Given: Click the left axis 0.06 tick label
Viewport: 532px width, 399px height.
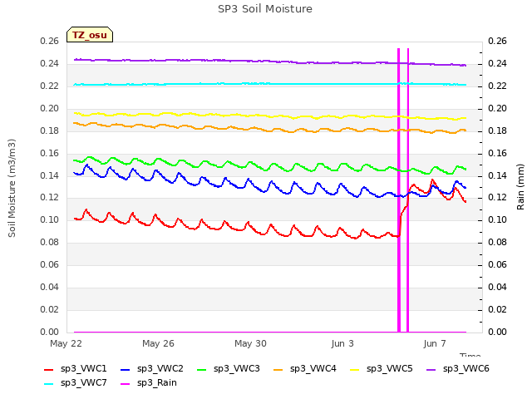Looking at the screenshot, I should (x=50, y=264).
